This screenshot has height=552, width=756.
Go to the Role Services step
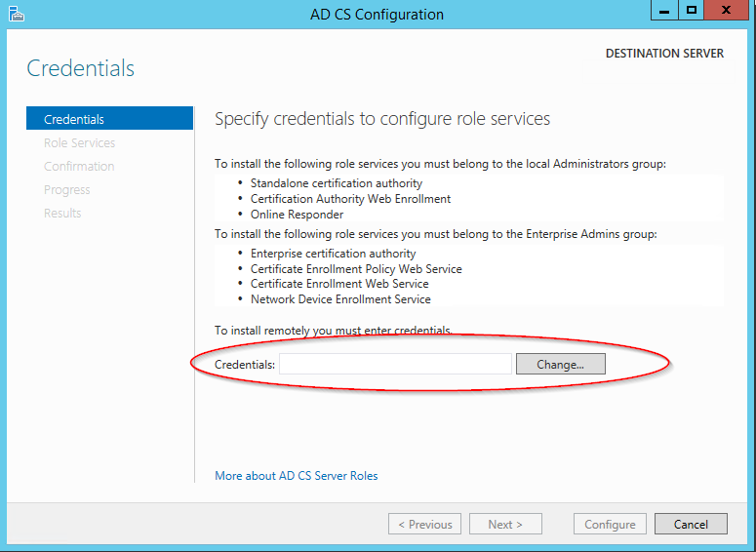point(80,142)
